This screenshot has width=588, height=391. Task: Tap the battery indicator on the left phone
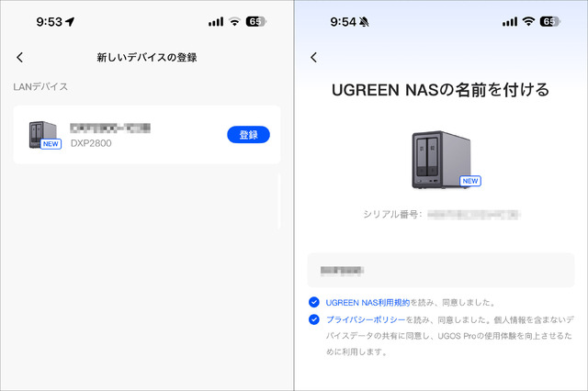point(256,22)
